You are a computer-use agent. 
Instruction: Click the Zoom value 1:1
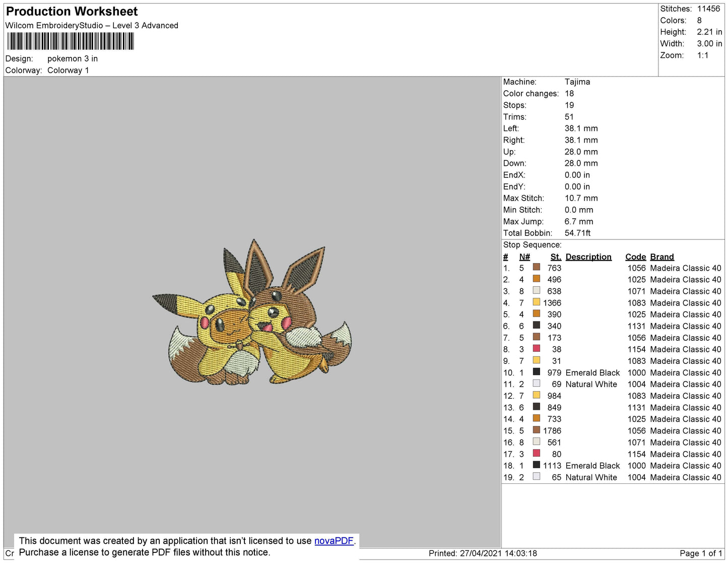703,55
